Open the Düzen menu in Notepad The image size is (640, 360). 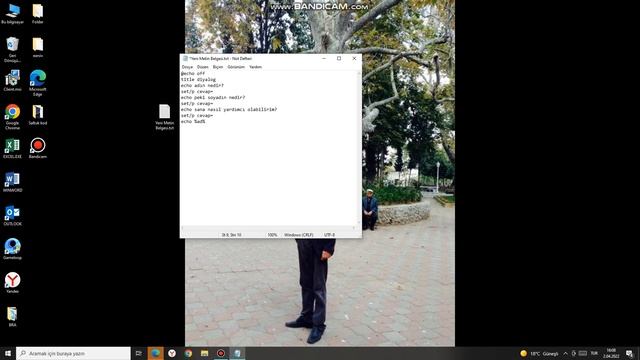click(202, 67)
